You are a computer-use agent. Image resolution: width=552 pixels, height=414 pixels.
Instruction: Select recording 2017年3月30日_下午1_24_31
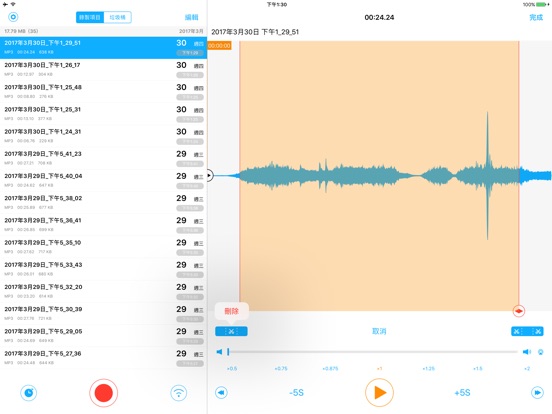coord(104,136)
